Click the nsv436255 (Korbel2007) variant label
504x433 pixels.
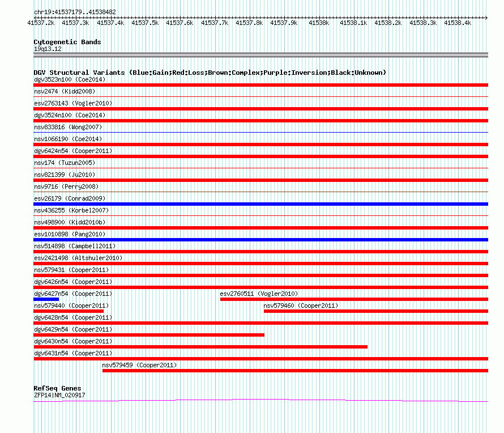71,210
